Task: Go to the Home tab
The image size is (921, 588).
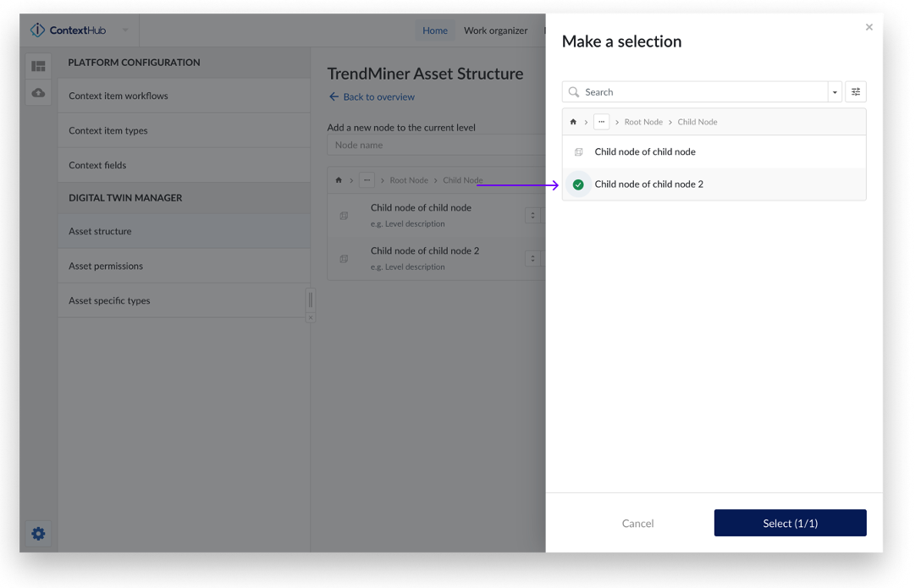Action: tap(434, 30)
